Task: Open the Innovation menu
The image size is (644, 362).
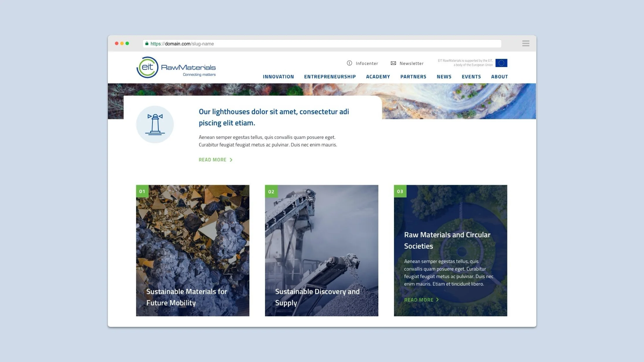Action: click(x=278, y=77)
